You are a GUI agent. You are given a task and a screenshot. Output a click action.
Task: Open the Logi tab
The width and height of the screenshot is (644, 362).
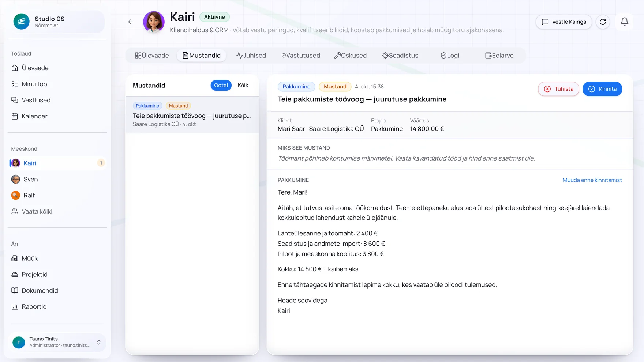pyautogui.click(x=450, y=56)
